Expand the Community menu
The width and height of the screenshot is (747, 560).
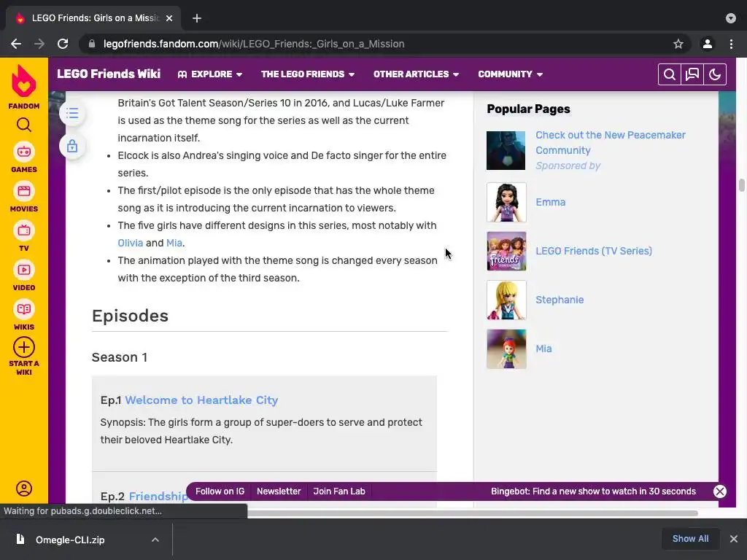pyautogui.click(x=510, y=74)
